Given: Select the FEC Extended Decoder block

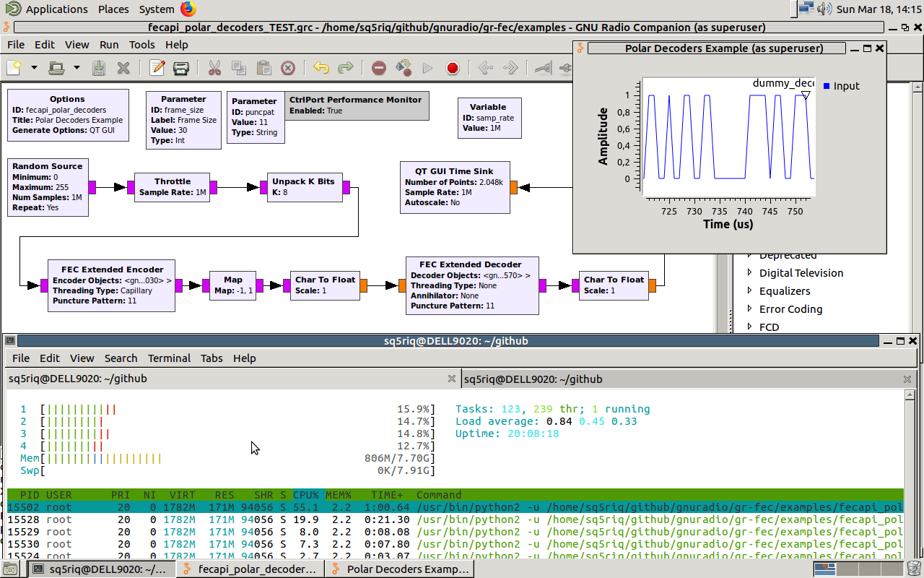Looking at the screenshot, I should point(472,285).
